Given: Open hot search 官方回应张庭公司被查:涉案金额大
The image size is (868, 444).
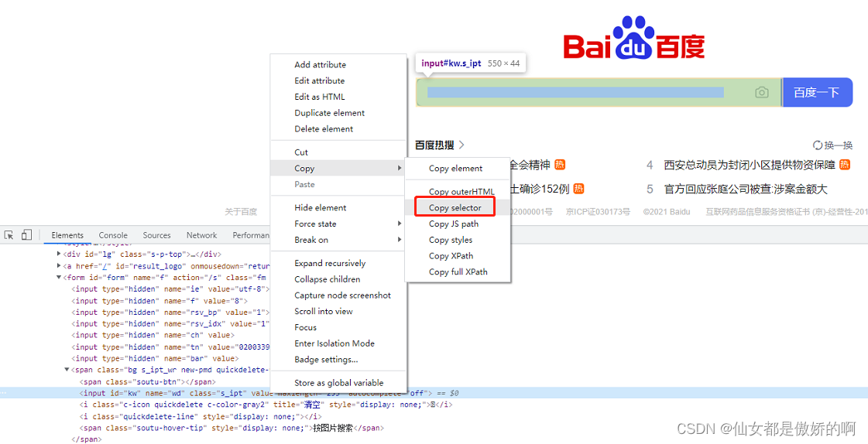Looking at the screenshot, I should [746, 189].
